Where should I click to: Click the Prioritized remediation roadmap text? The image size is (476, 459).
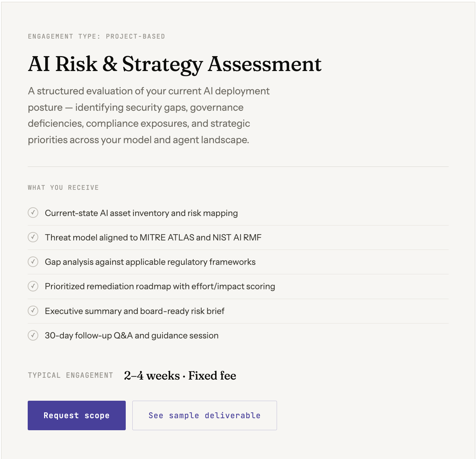[160, 286]
